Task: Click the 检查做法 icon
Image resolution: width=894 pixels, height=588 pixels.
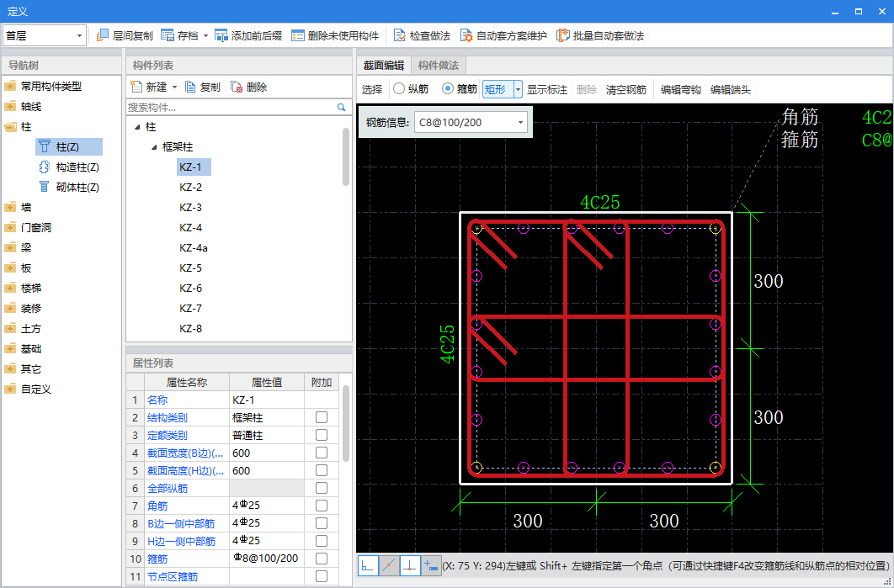Action: tap(400, 35)
